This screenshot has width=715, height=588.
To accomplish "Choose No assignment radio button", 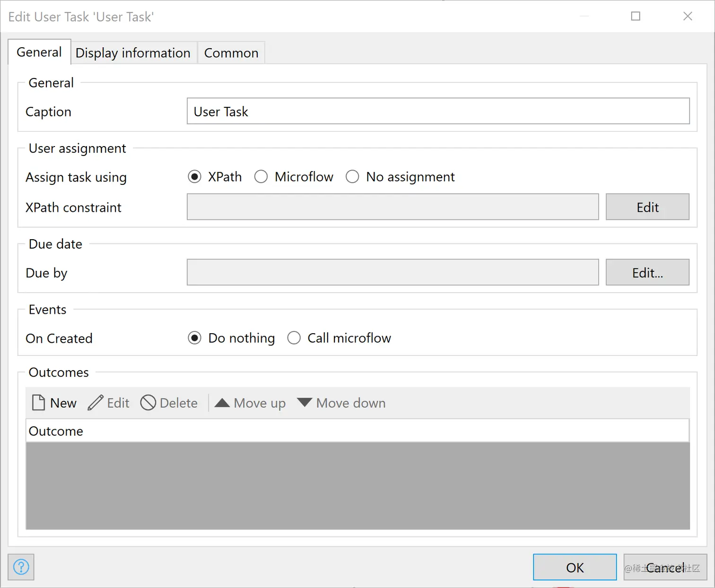I will point(352,177).
